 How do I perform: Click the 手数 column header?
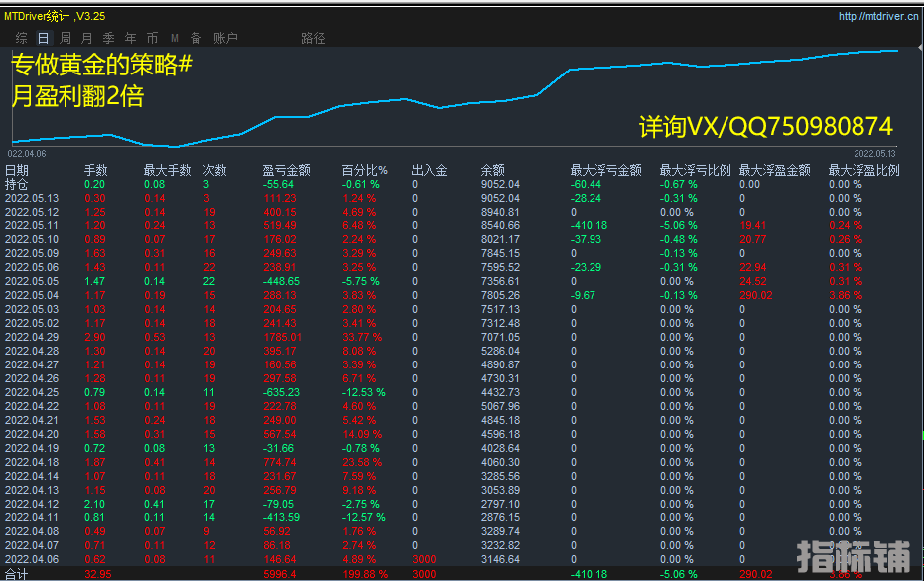pyautogui.click(x=96, y=171)
